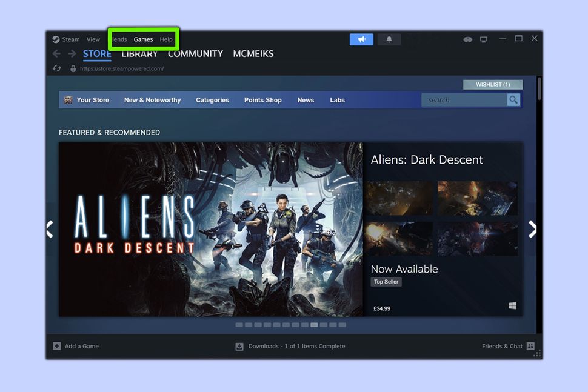Switch to the LIBRARY tab
Image resolution: width=588 pixels, height=392 pixels.
(139, 53)
